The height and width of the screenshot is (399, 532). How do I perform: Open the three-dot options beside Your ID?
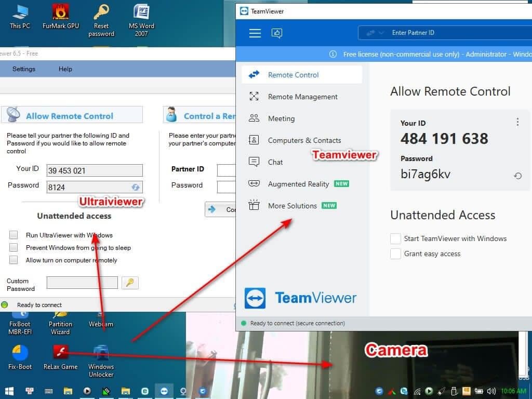(517, 122)
